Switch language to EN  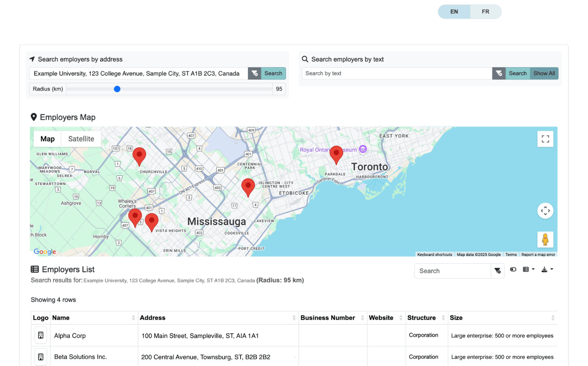(x=454, y=12)
